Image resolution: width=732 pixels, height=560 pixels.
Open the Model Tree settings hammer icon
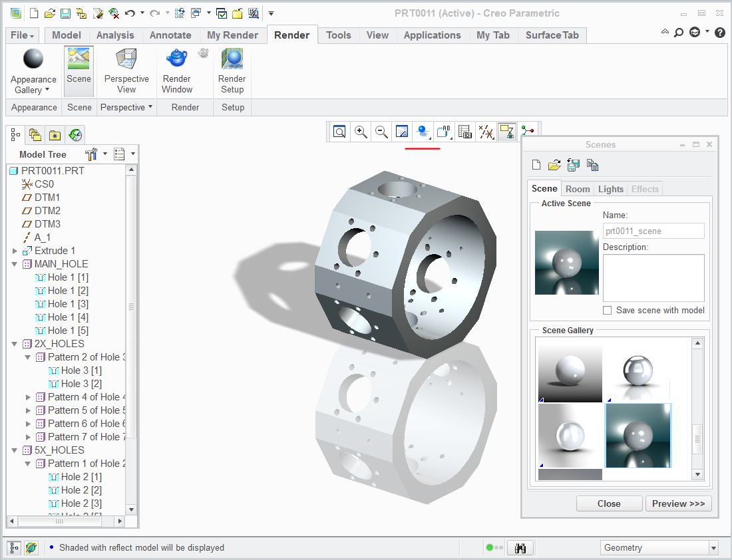(x=91, y=154)
